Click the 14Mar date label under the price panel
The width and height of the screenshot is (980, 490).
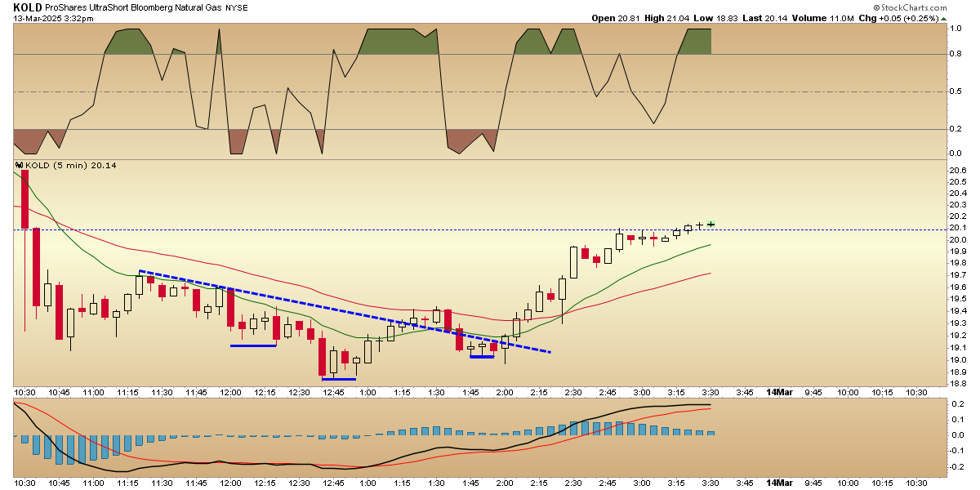coord(779,393)
